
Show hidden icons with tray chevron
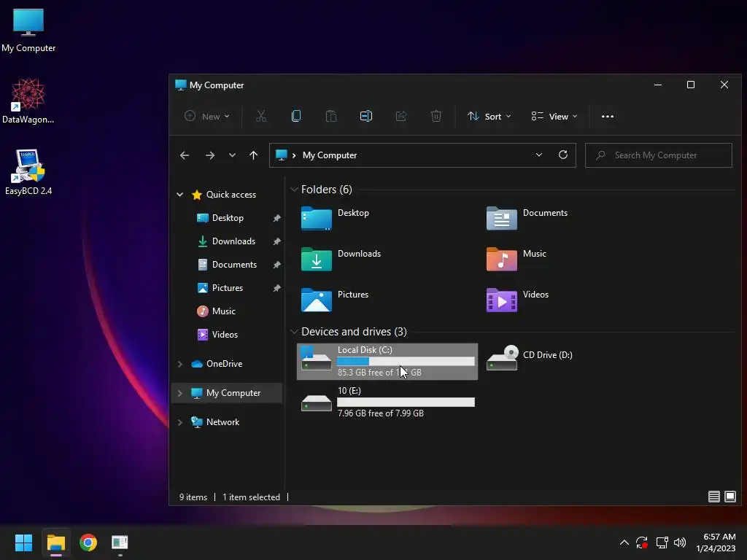624,542
